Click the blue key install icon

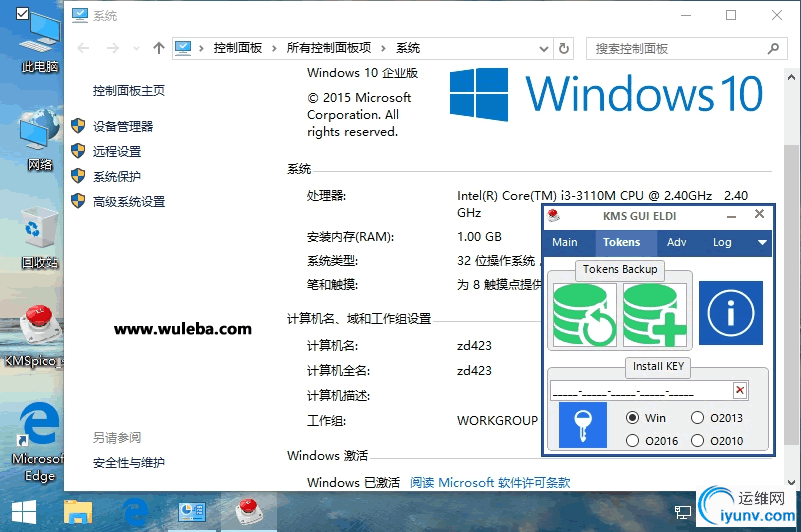pos(583,425)
